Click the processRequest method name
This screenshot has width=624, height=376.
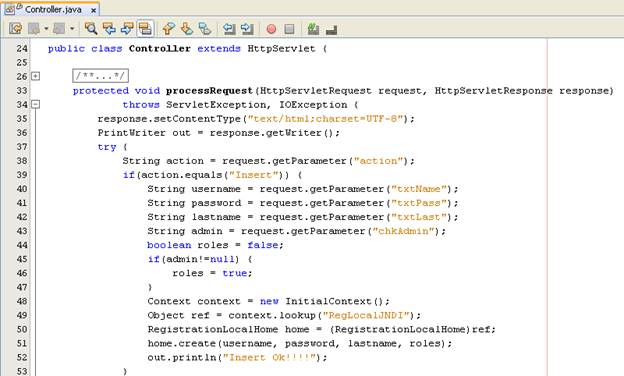[209, 91]
